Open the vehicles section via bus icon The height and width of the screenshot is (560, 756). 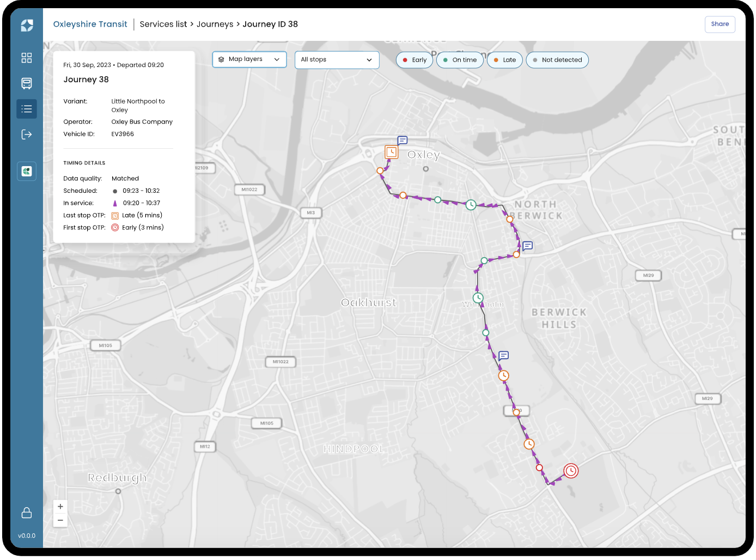pyautogui.click(x=26, y=83)
